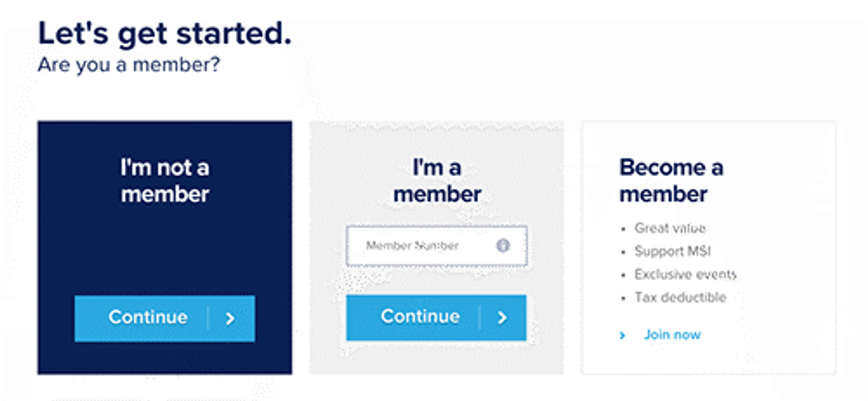
Task: Click the "Let's get started." page title
Action: tap(165, 34)
